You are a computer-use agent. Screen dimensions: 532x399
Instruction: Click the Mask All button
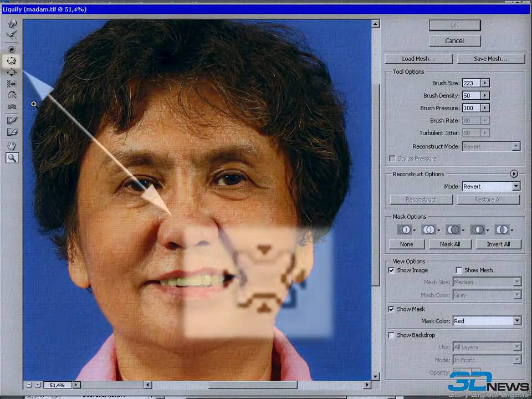(x=450, y=244)
